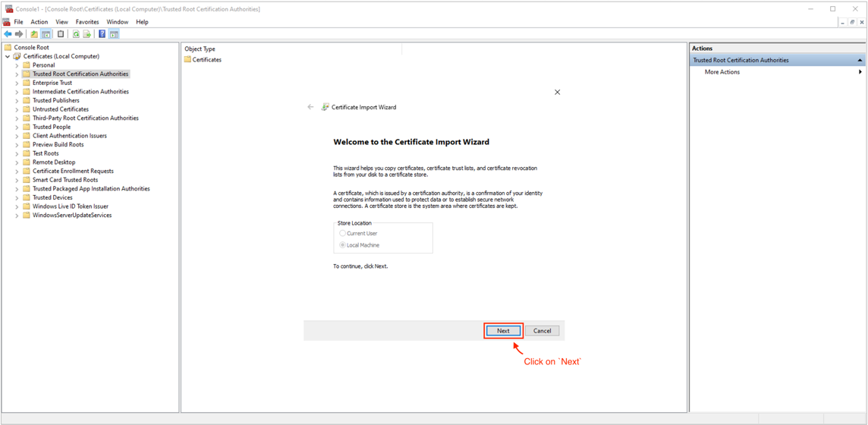The image size is (868, 425).
Task: Click Next in the import wizard
Action: 503,331
